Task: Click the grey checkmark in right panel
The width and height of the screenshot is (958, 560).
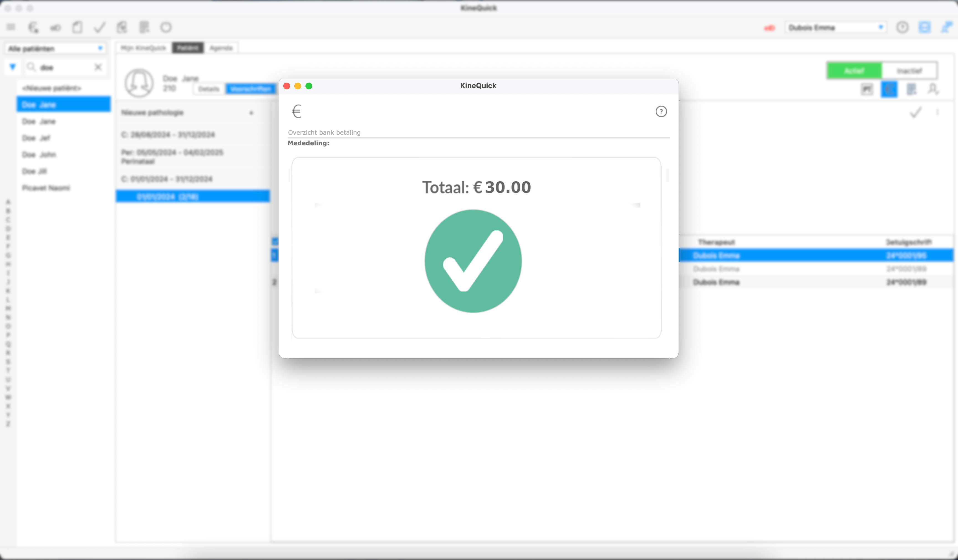Action: pyautogui.click(x=916, y=113)
